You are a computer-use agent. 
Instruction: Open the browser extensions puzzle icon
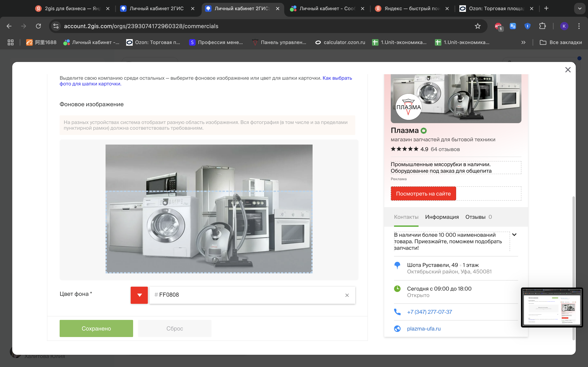pyautogui.click(x=542, y=26)
